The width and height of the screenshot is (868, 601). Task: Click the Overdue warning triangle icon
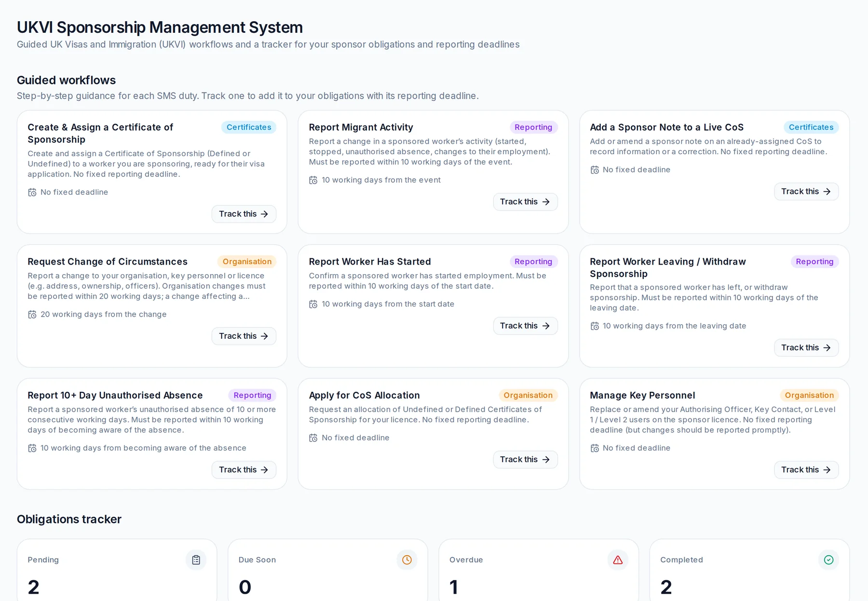[618, 560]
